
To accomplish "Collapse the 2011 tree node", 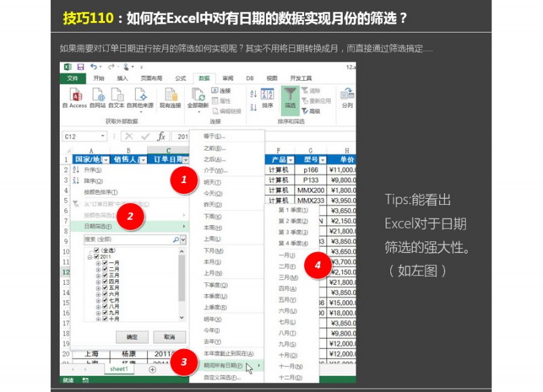I will (x=90, y=257).
